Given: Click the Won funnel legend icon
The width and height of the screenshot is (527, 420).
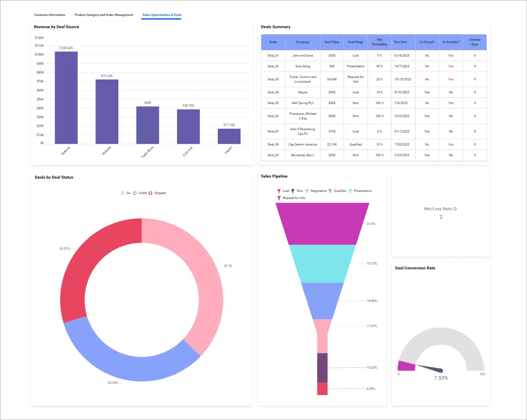Looking at the screenshot, I should click(x=293, y=191).
